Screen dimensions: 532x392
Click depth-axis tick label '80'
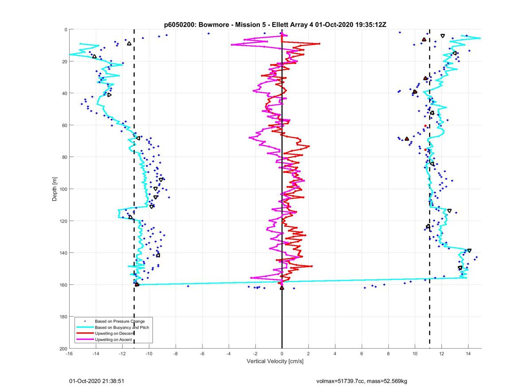[64, 157]
